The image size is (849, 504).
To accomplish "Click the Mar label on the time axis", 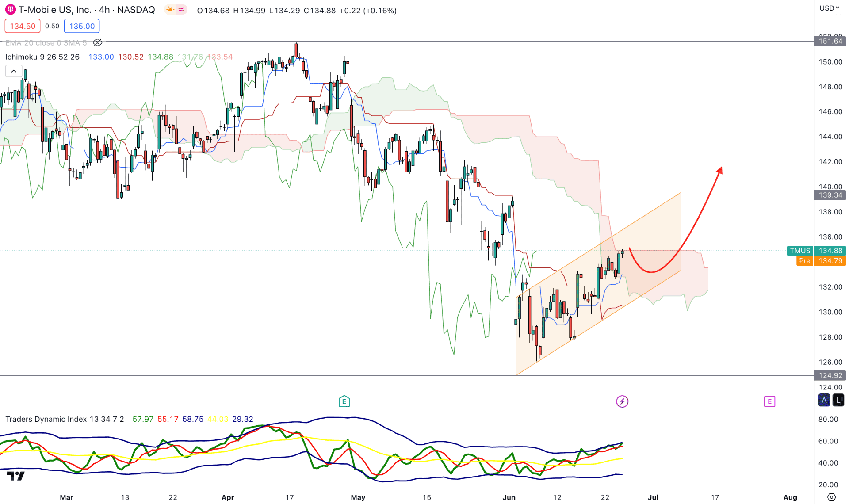I will pos(66,497).
